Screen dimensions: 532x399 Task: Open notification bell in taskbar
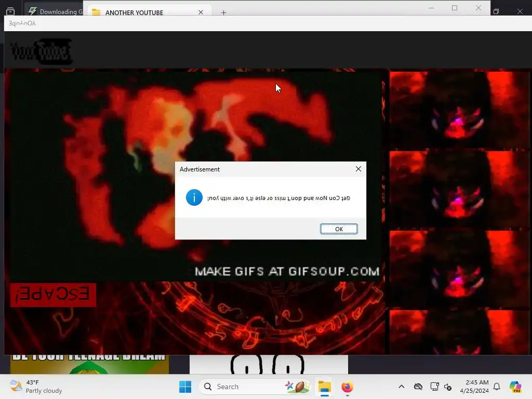(497, 387)
